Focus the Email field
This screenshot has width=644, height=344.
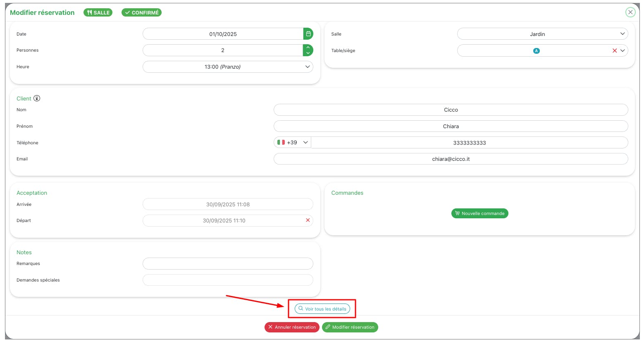coord(451,159)
